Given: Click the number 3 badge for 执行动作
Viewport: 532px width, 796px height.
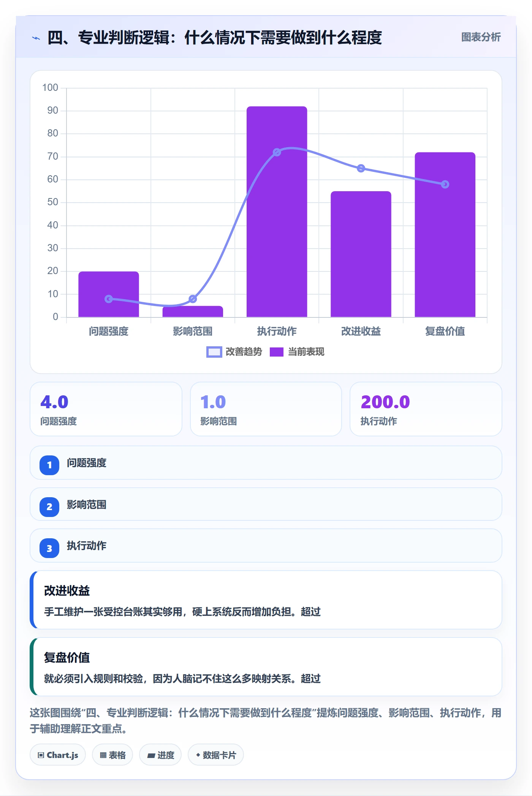Looking at the screenshot, I should [49, 548].
